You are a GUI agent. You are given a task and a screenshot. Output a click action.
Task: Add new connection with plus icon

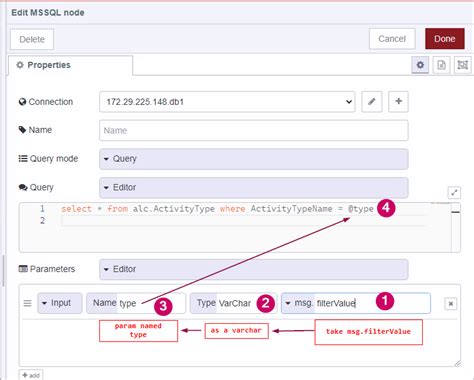(398, 101)
